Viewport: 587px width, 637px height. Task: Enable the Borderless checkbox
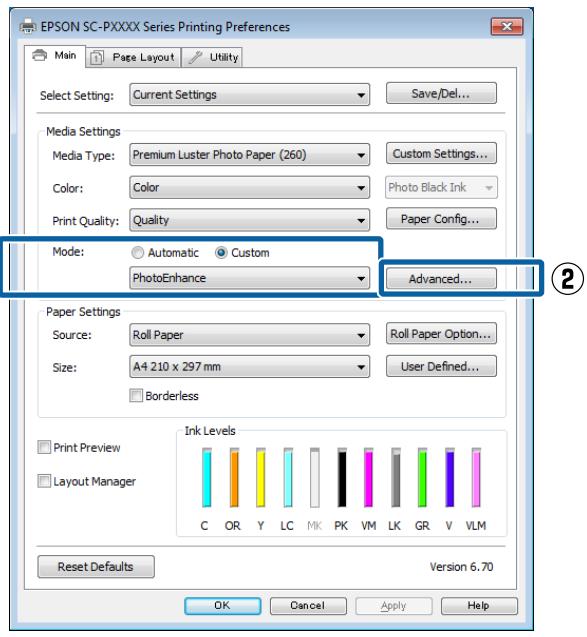(136, 395)
